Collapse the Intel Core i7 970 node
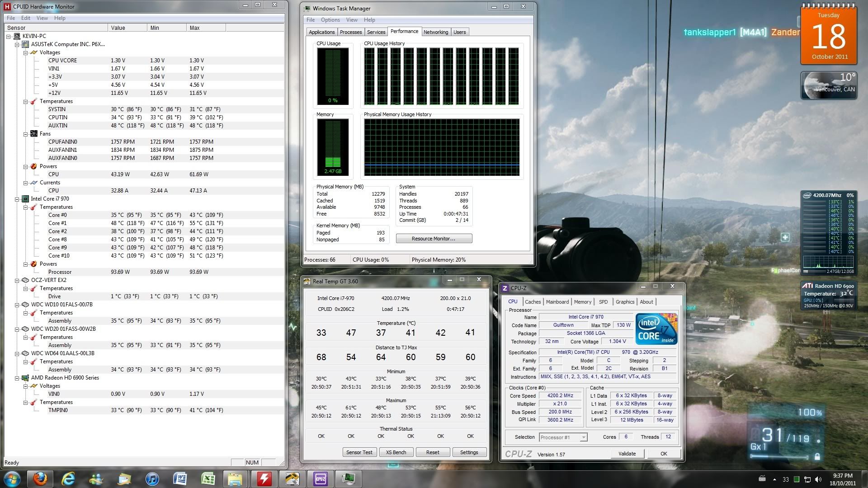 tap(17, 199)
